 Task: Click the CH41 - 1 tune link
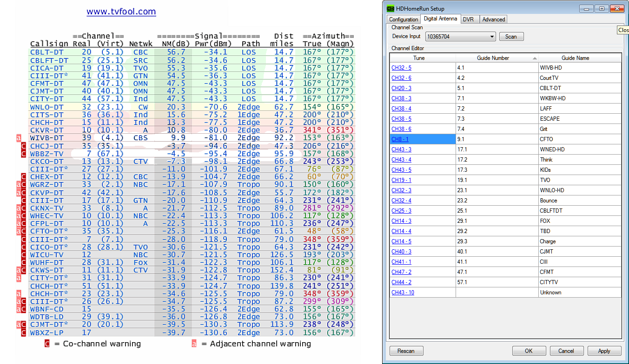pos(401,262)
